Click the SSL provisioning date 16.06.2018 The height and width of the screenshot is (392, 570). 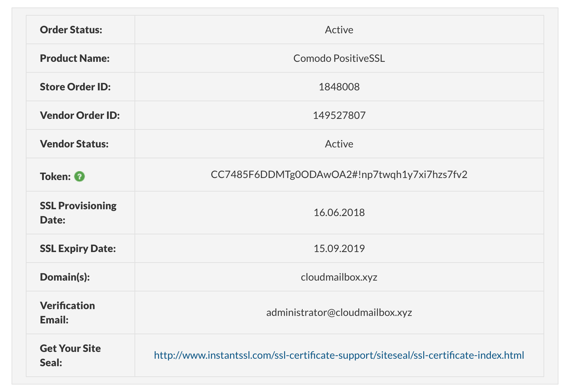339,213
